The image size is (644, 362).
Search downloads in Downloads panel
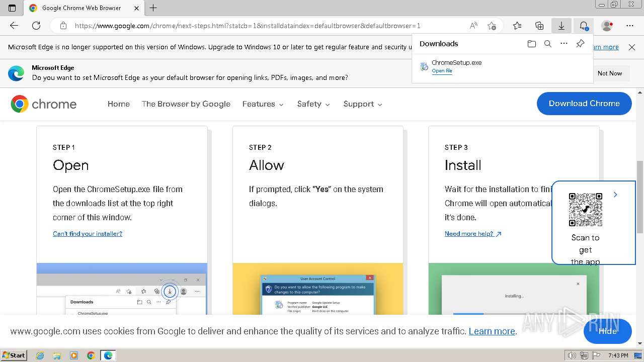coord(548,44)
